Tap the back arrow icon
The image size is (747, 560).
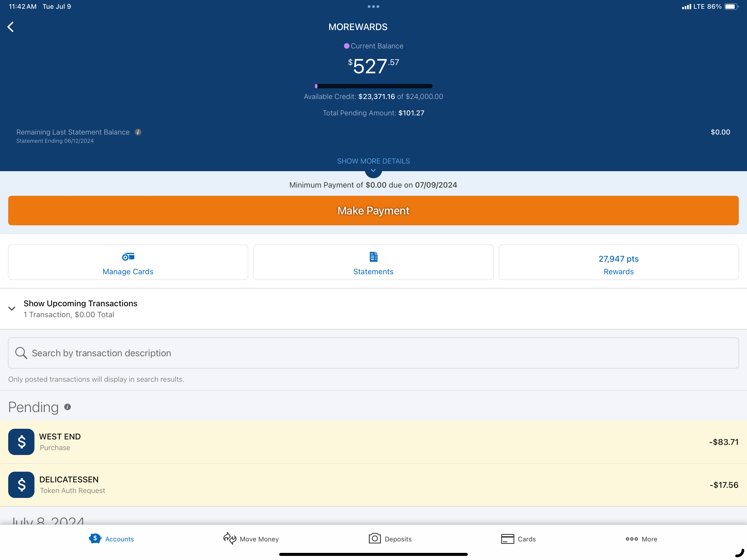pyautogui.click(x=11, y=27)
